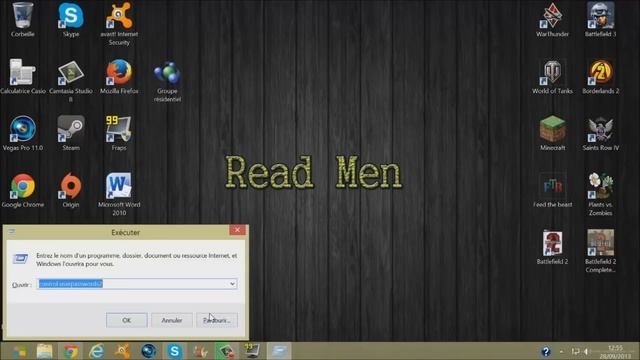Expand the Ouvrir history dropdown arrow
The image size is (640, 360).
(232, 284)
